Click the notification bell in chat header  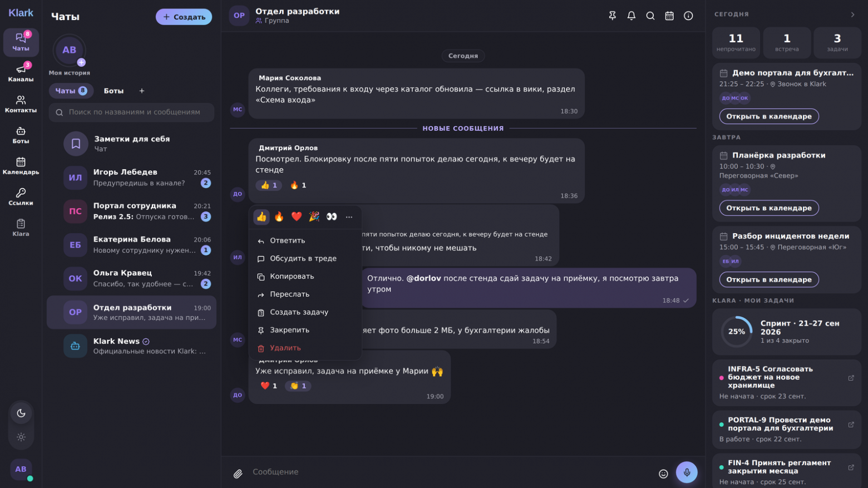click(631, 16)
